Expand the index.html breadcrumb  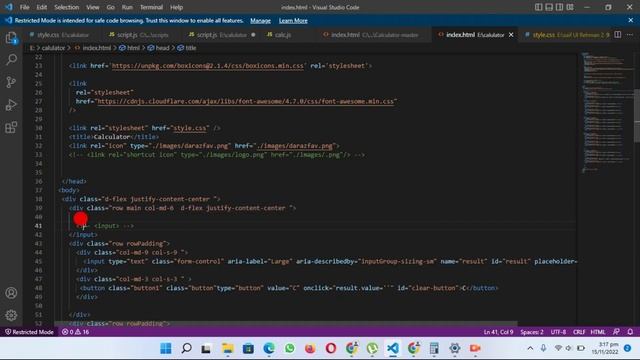(x=93, y=48)
